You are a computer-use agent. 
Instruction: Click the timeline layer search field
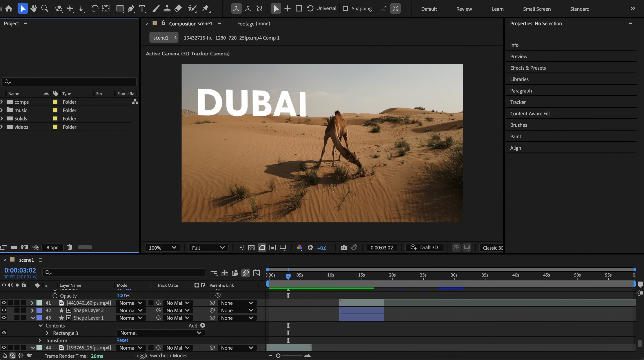[x=125, y=273]
